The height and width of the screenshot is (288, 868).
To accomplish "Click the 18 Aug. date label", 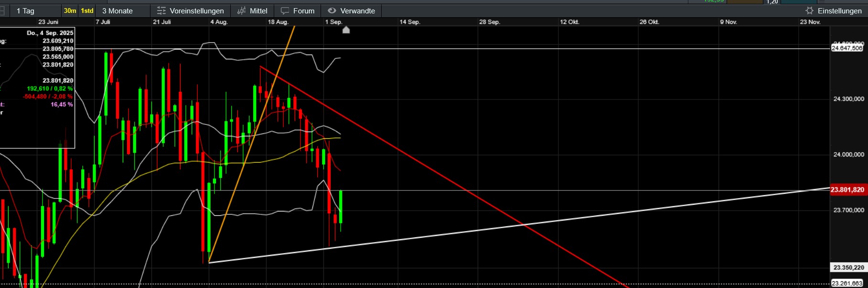I will tap(278, 22).
